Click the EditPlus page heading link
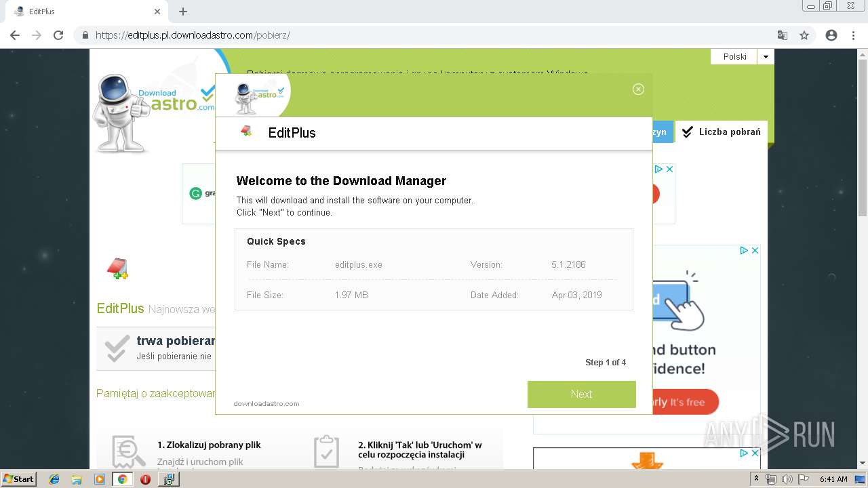The width and height of the screenshot is (868, 488). pyautogui.click(x=120, y=308)
